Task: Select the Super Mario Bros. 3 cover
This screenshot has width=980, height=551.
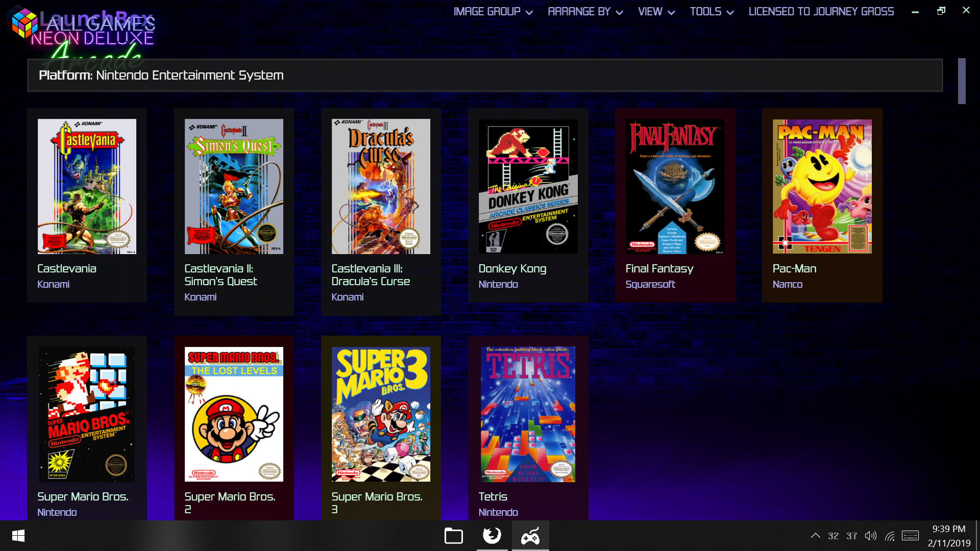Action: [x=381, y=414]
